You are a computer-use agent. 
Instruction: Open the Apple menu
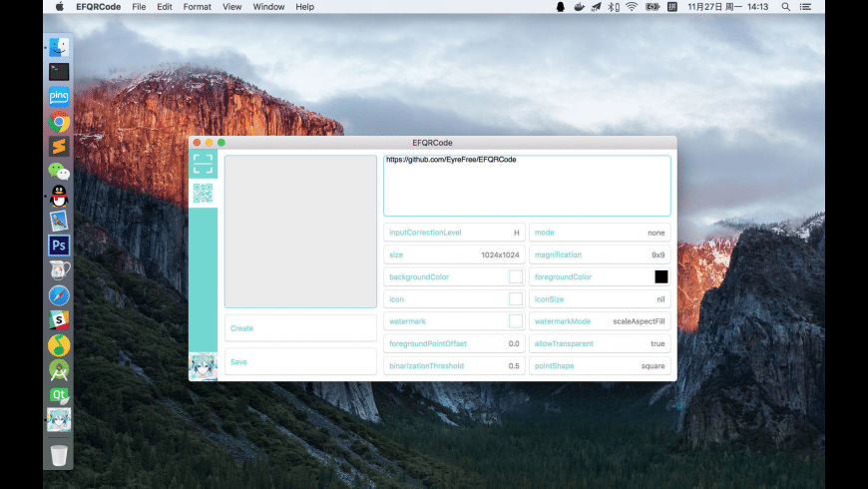(x=59, y=7)
